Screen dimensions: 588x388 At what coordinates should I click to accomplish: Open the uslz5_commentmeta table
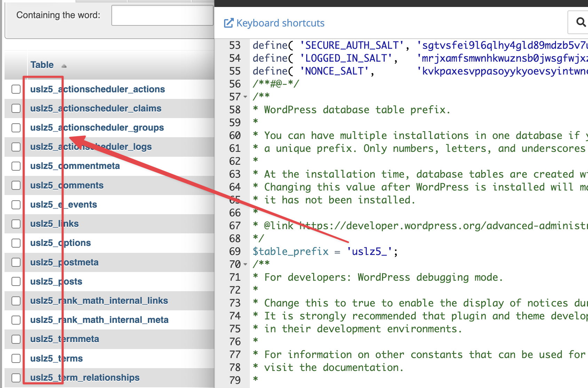[x=75, y=166]
